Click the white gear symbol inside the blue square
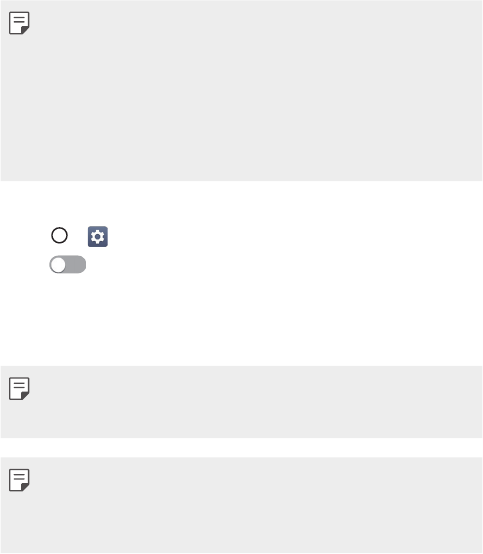 click(98, 236)
